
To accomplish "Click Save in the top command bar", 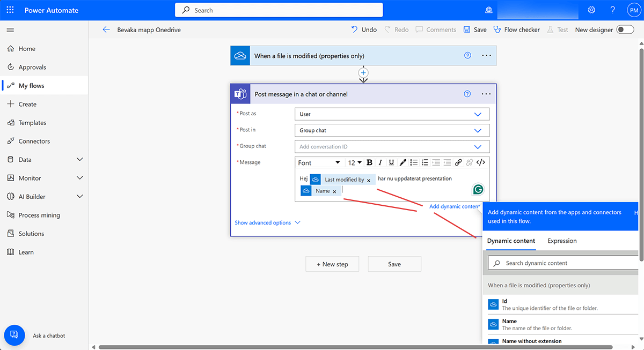I will [475, 30].
